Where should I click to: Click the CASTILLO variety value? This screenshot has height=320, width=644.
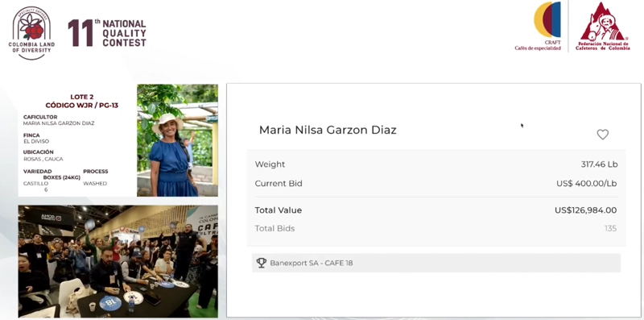pyautogui.click(x=35, y=184)
